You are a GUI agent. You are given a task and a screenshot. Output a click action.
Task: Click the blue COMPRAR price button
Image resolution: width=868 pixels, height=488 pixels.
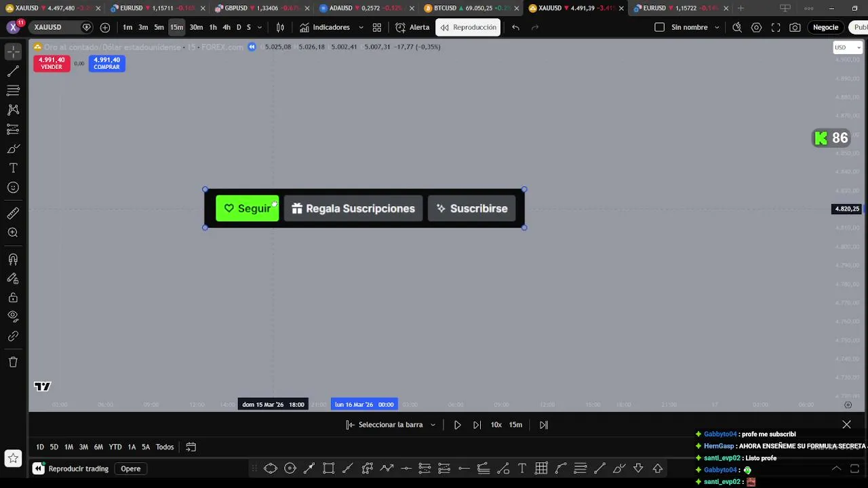coord(106,63)
